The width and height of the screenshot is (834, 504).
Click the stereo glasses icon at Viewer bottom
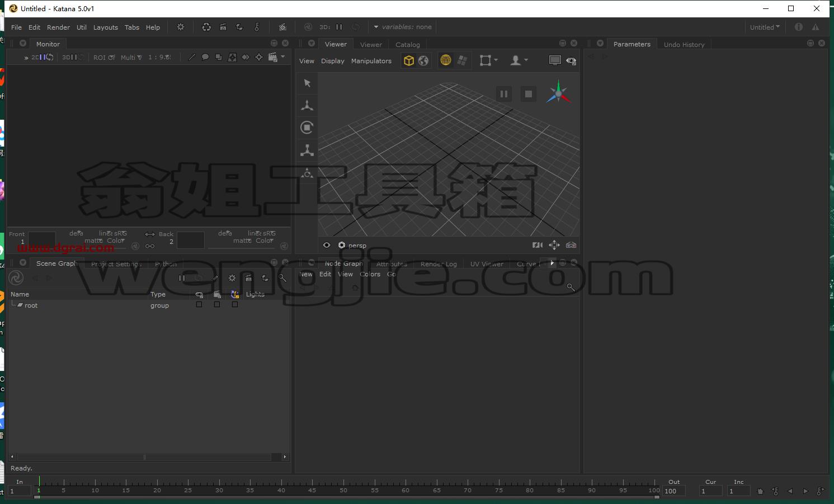pyautogui.click(x=571, y=245)
